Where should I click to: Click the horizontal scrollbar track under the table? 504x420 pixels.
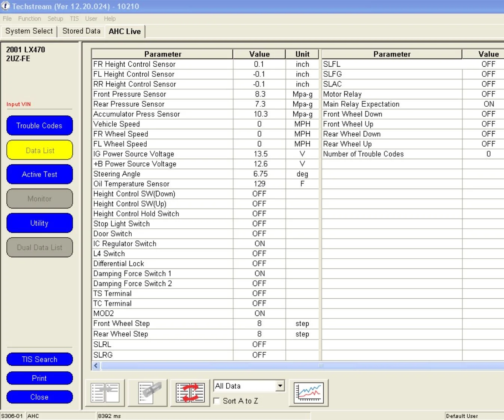point(302,366)
